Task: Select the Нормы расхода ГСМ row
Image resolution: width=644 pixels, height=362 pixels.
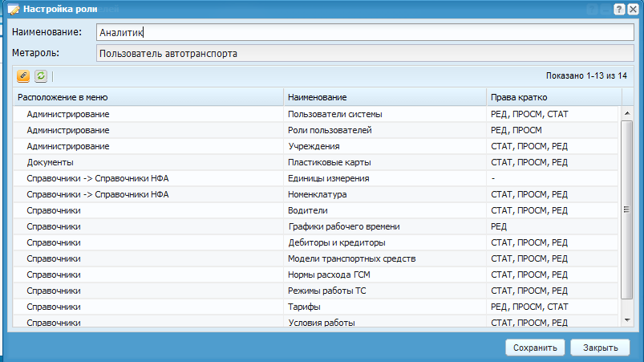Action: point(315,275)
